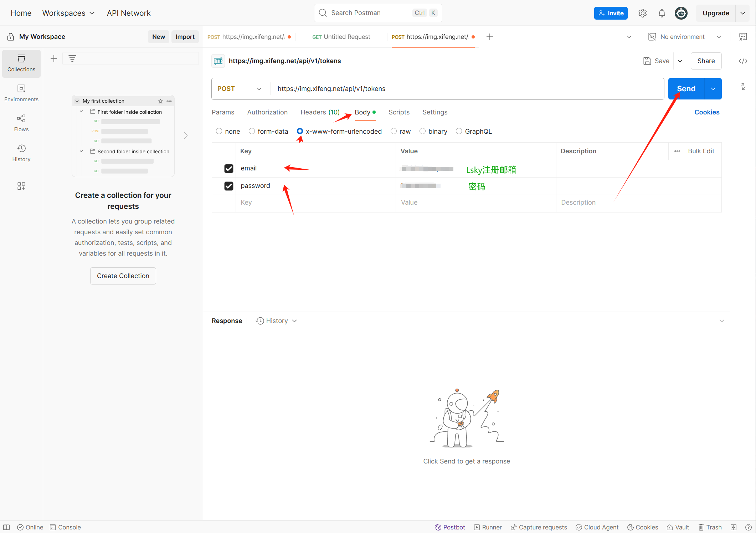Open the GET Untitled Request tab
The width and height of the screenshot is (756, 533).
click(x=341, y=37)
